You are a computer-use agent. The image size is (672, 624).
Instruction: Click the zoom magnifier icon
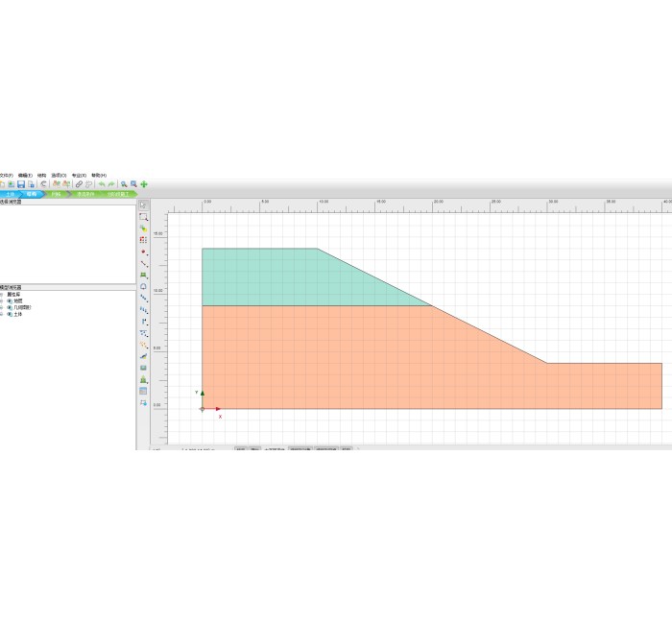point(124,184)
